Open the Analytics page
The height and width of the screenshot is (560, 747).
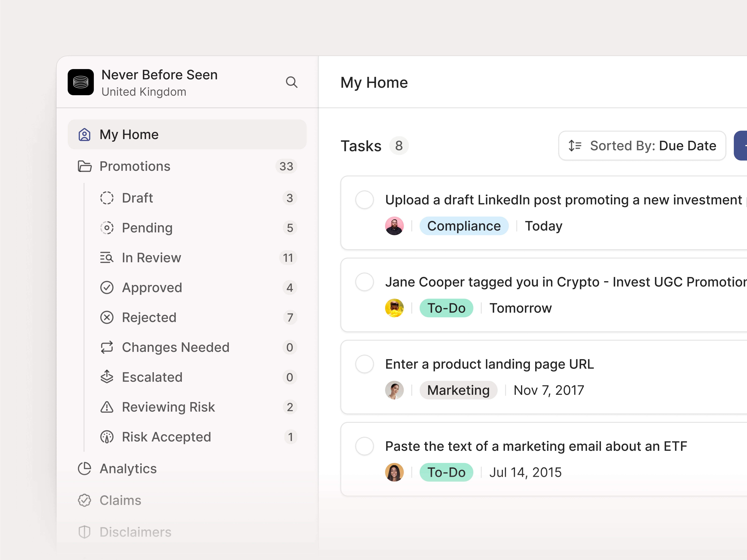coord(187,469)
